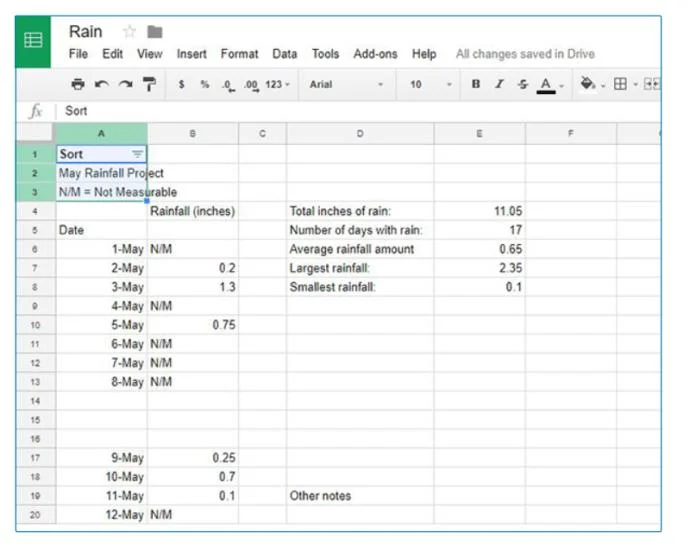Select column E header
The width and height of the screenshot is (690, 545).
point(479,133)
